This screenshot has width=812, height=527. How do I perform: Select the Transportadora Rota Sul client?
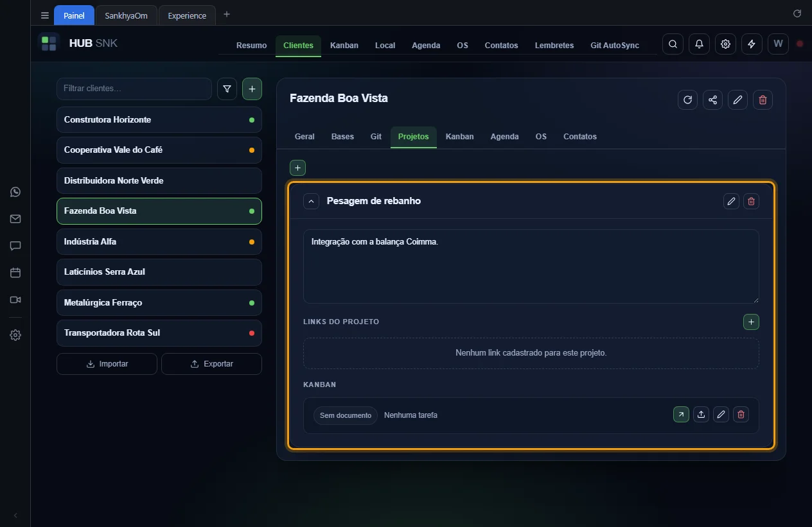coord(159,333)
